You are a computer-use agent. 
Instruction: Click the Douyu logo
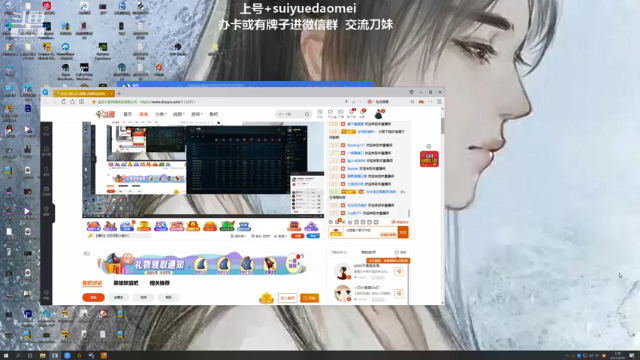tap(105, 114)
